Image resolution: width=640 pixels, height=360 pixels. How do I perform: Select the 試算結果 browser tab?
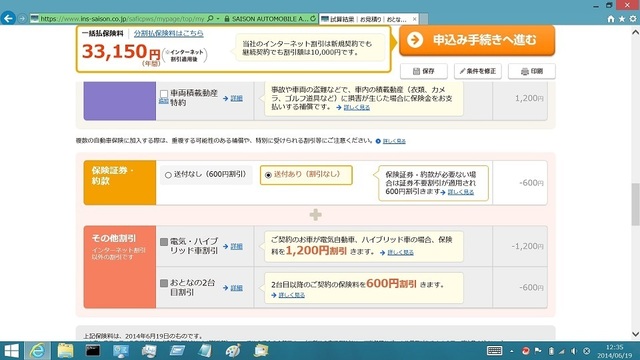click(x=368, y=19)
